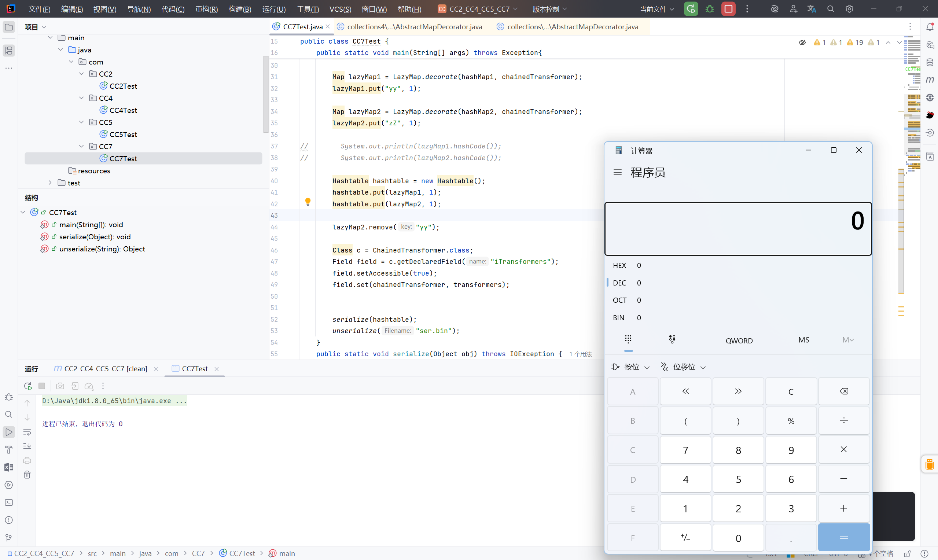The width and height of the screenshot is (938, 560).
Task: Open the 重构(R) Refactor menu
Action: coord(206,9)
